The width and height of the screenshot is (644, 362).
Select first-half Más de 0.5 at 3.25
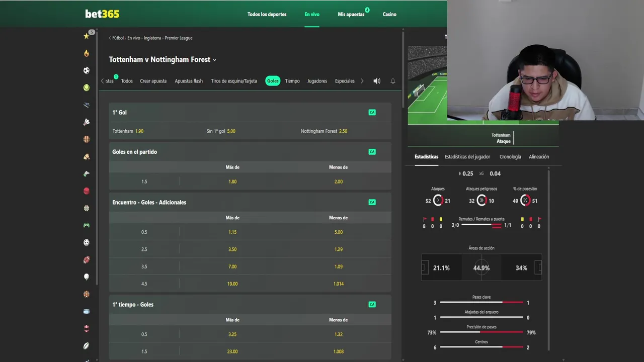[x=232, y=334]
